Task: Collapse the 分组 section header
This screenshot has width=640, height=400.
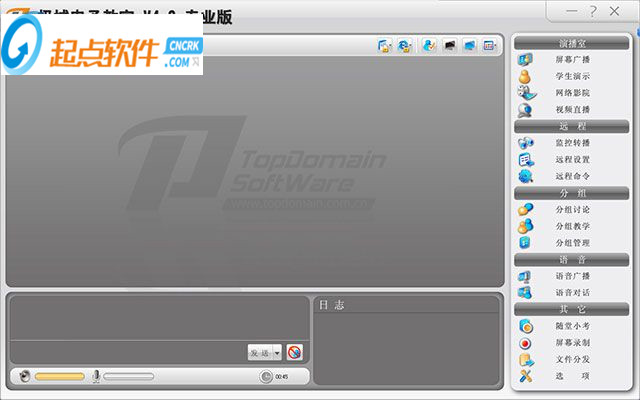Action: 571,193
